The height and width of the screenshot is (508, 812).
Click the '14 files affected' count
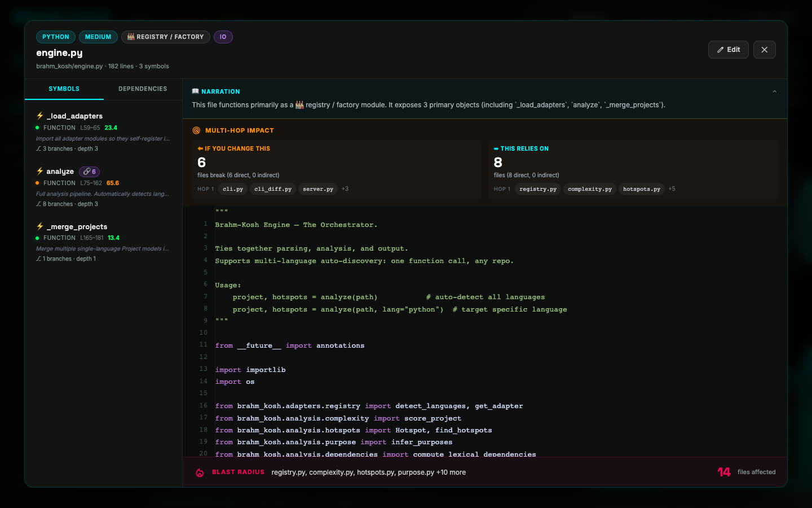(x=746, y=472)
